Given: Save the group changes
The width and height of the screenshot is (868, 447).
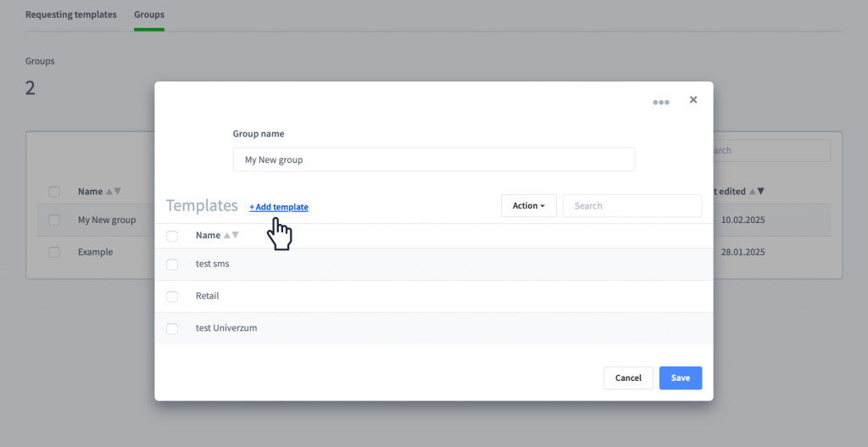Looking at the screenshot, I should (681, 377).
